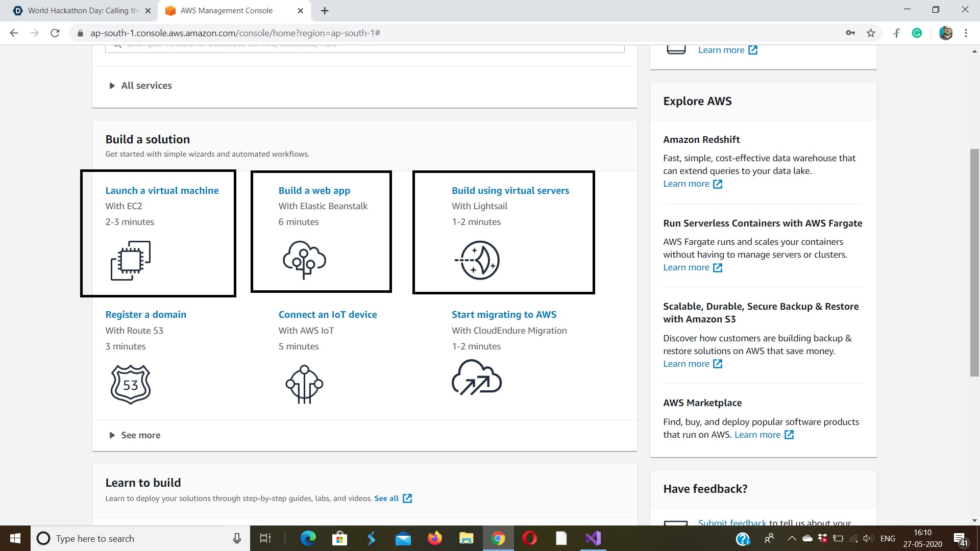Screen dimensions: 980x551
Task: Open Chrome three-dot menu
Action: pos(966,33)
